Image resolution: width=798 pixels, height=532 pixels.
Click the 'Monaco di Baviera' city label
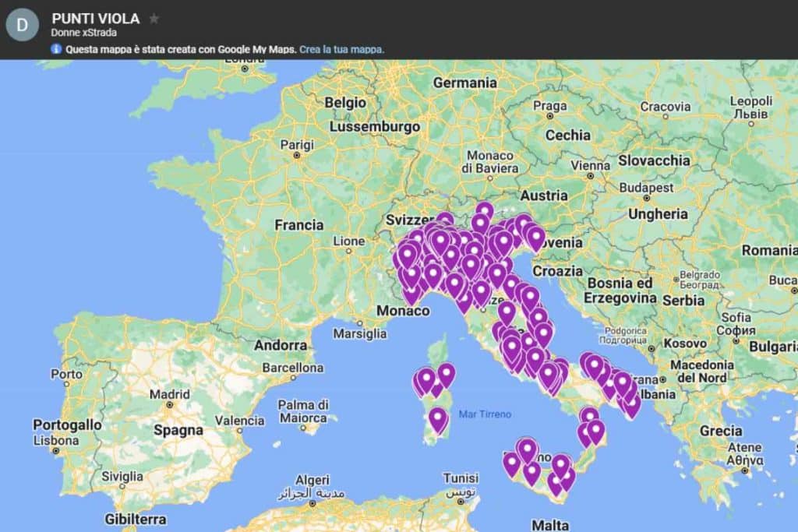[x=489, y=162]
